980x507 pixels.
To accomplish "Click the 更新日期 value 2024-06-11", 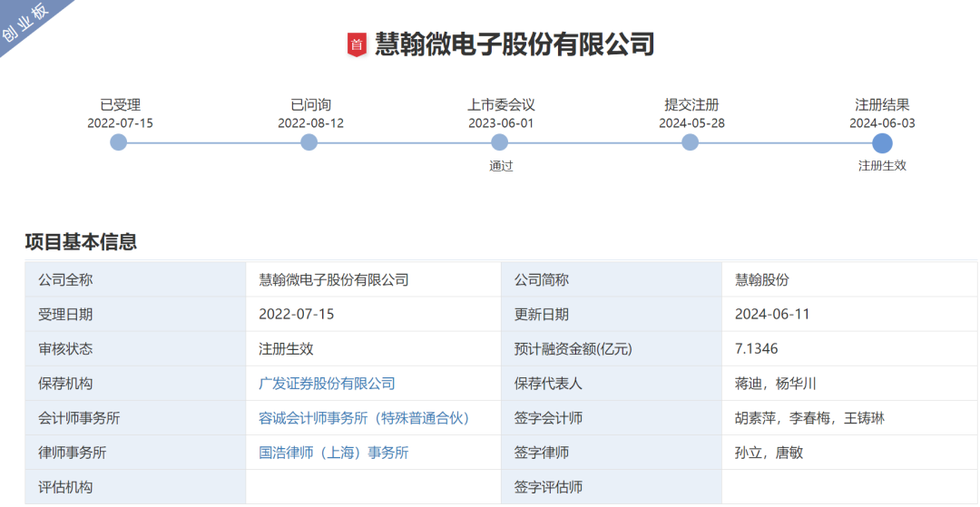I will 773,314.
